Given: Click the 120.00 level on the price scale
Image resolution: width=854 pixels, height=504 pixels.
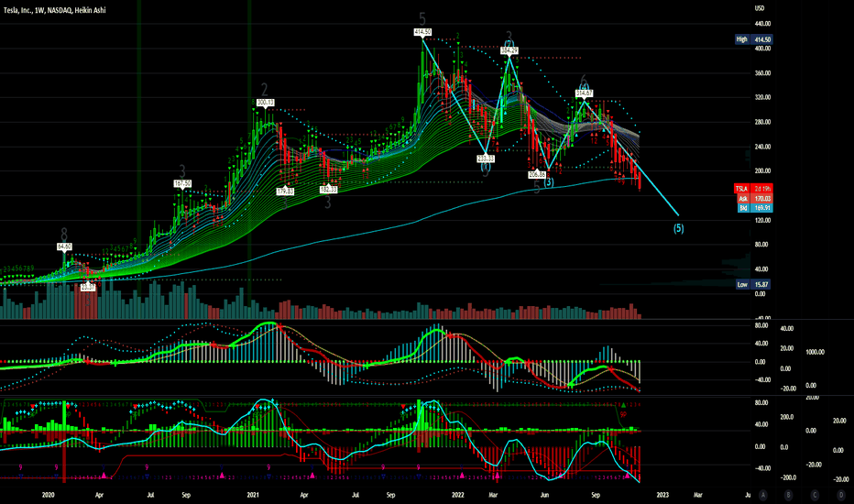Looking at the screenshot, I should click(x=762, y=220).
